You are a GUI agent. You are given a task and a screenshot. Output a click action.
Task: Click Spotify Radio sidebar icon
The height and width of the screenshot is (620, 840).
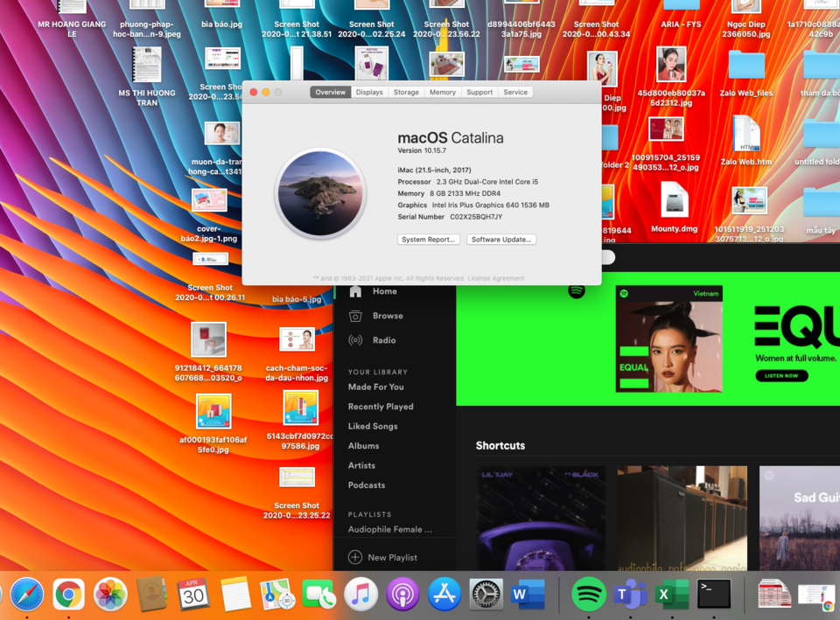pyautogui.click(x=355, y=340)
